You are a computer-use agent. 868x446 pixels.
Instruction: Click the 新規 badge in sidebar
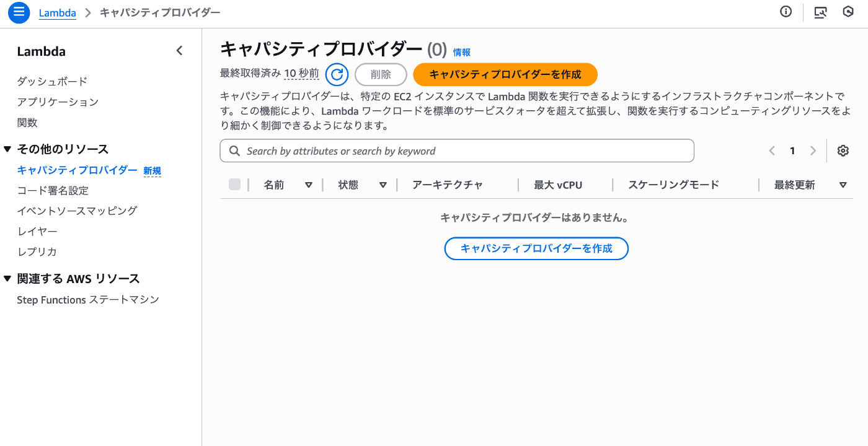point(153,170)
